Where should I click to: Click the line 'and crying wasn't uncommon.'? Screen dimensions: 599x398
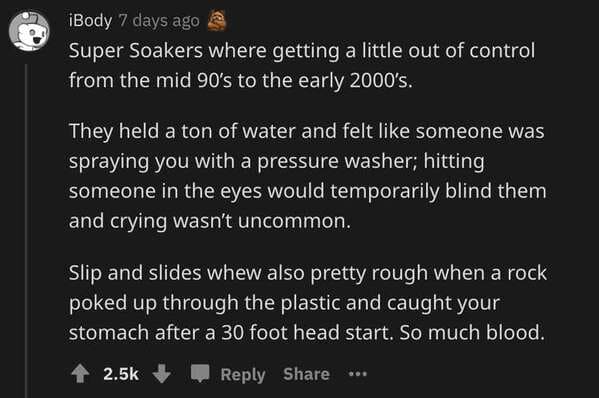[x=210, y=221]
